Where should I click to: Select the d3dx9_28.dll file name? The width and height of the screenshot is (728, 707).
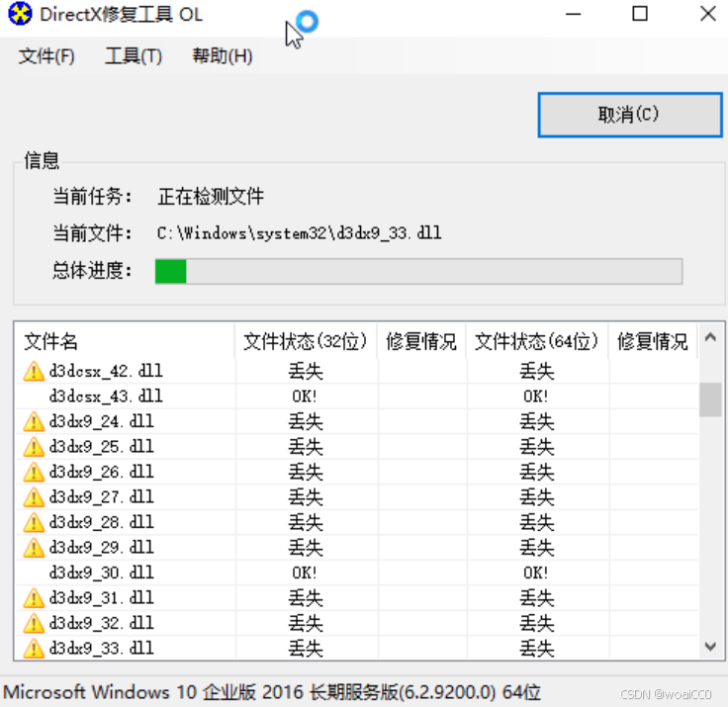click(101, 522)
